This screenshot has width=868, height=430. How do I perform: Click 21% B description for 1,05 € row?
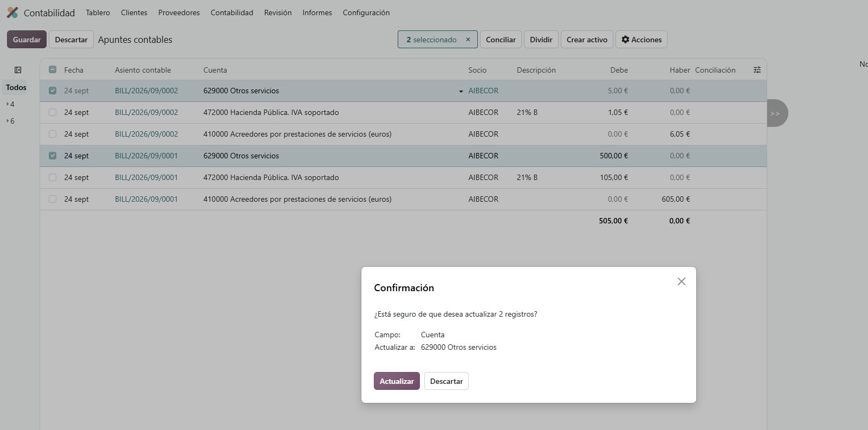pos(527,112)
